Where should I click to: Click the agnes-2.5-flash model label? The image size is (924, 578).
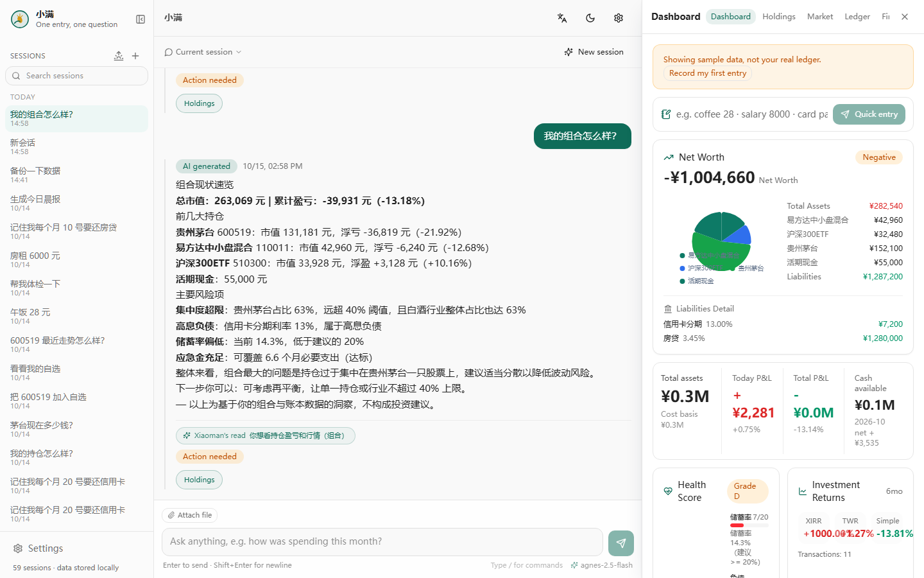602,565
